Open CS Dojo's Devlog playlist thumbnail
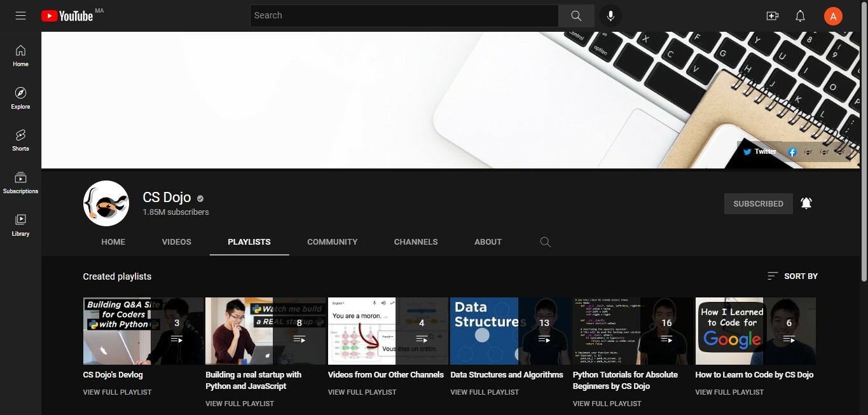This screenshot has width=868, height=415. click(143, 331)
